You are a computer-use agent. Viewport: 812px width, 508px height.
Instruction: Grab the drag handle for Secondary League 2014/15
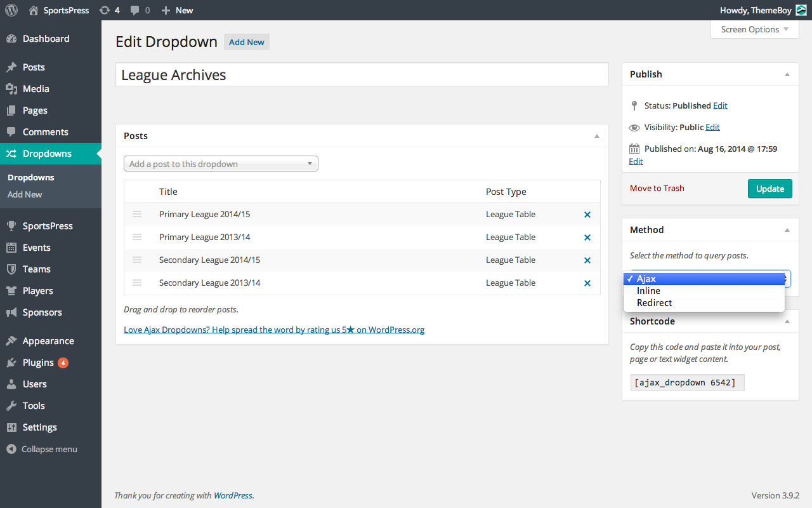pyautogui.click(x=137, y=260)
